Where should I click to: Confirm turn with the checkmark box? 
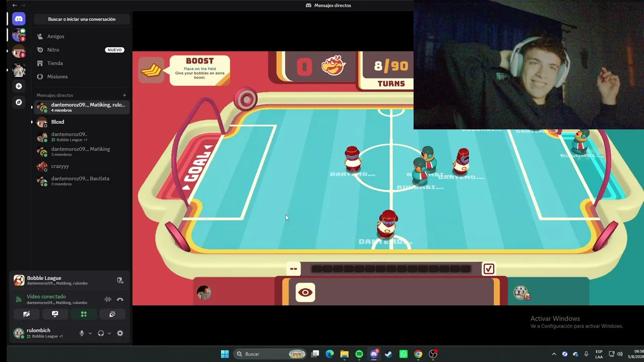click(489, 269)
